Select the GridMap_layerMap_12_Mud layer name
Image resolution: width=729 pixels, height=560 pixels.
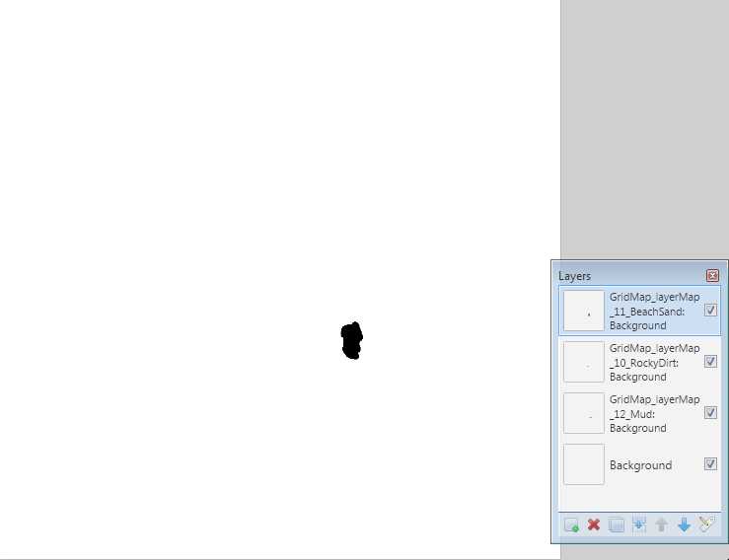click(654, 414)
